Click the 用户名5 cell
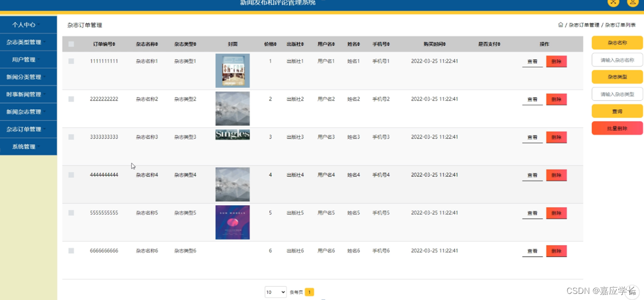This screenshot has height=300, width=644. 326,213
